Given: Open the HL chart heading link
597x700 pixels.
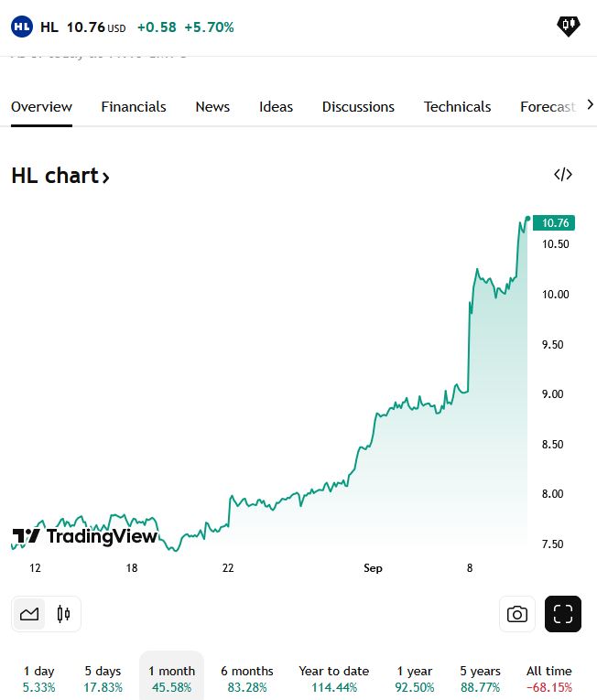Looking at the screenshot, I should click(60, 176).
